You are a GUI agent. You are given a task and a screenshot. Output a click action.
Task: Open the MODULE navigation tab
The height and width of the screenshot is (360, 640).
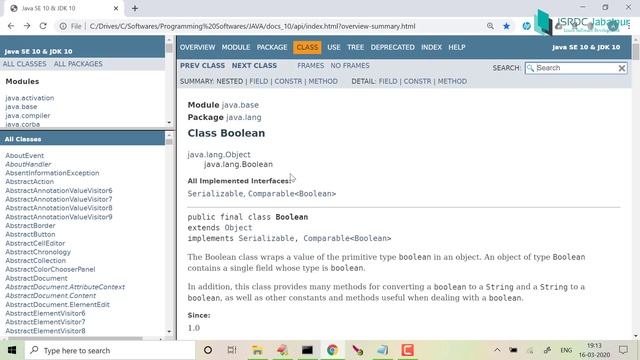pyautogui.click(x=236, y=47)
